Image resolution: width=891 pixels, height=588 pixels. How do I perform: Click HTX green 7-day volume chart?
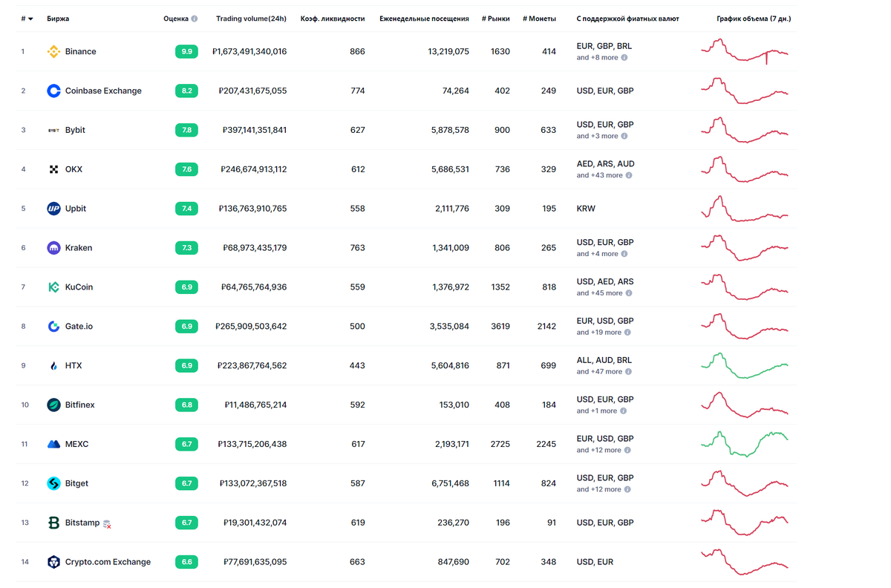click(745, 365)
